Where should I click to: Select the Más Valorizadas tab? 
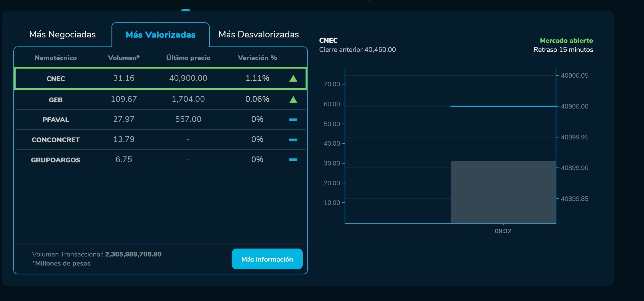coord(160,35)
